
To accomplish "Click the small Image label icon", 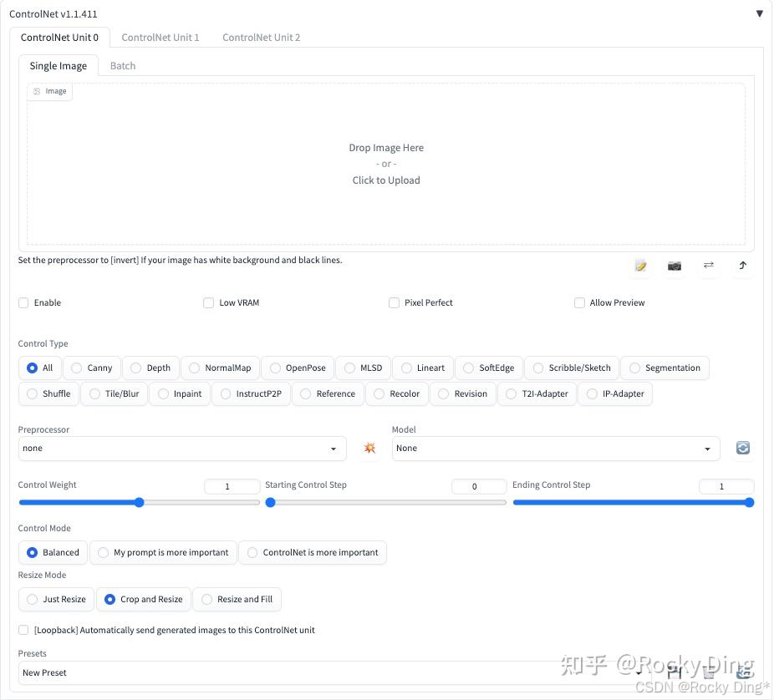I will click(x=37, y=91).
